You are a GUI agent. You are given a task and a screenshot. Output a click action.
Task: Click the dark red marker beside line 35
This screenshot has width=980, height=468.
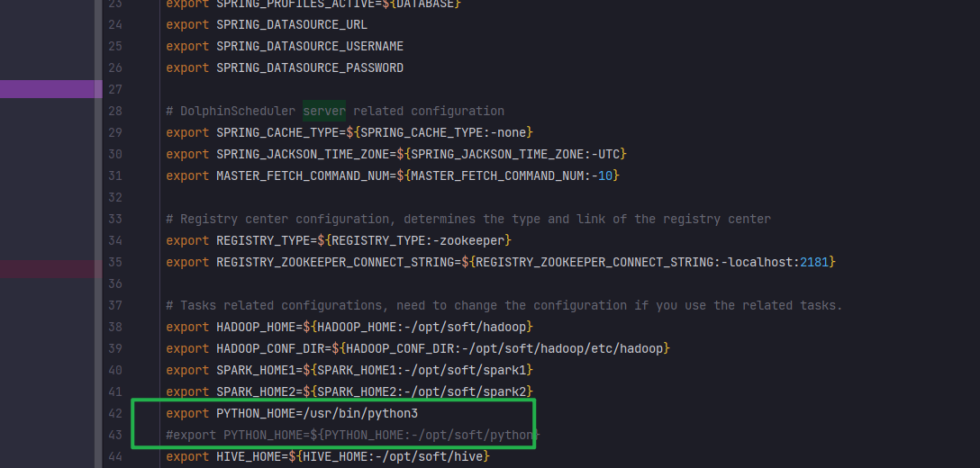tap(51, 269)
